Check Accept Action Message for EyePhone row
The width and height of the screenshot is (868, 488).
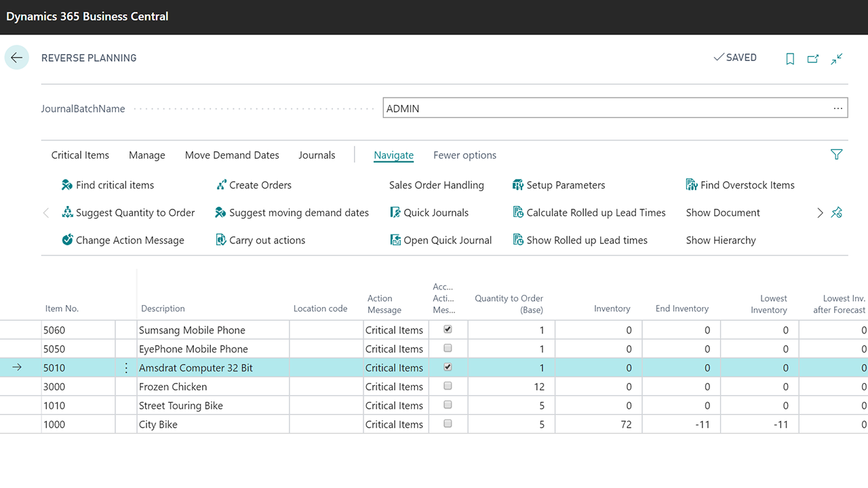click(448, 348)
